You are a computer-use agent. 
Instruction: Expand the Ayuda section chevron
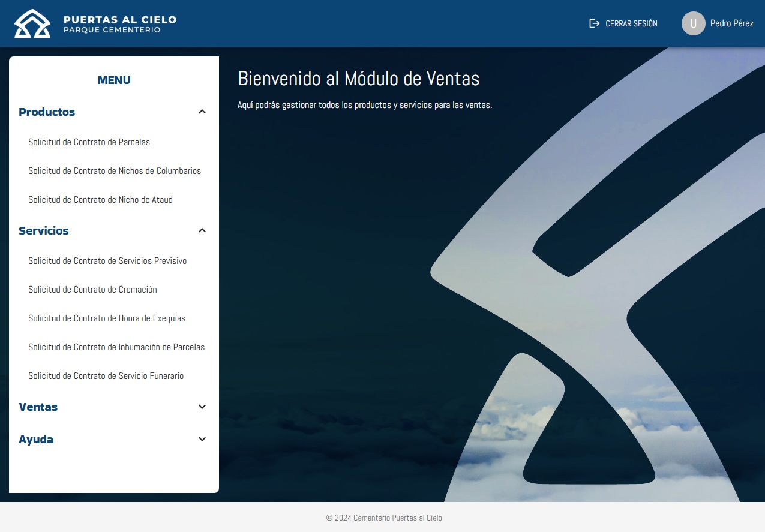(202, 439)
